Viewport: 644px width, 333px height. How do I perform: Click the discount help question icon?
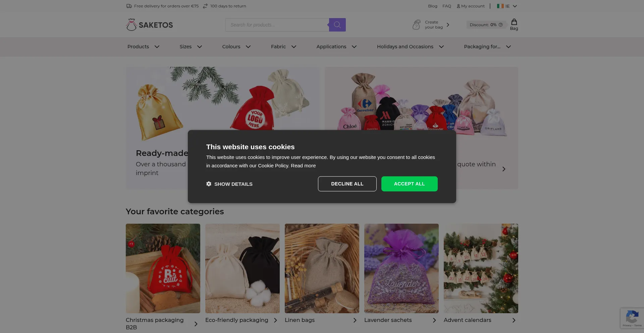[500, 25]
